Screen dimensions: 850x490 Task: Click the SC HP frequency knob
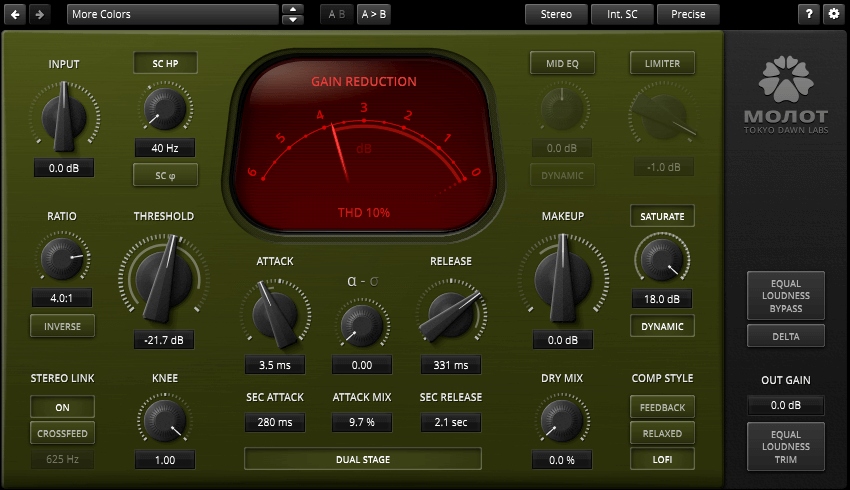[x=165, y=108]
